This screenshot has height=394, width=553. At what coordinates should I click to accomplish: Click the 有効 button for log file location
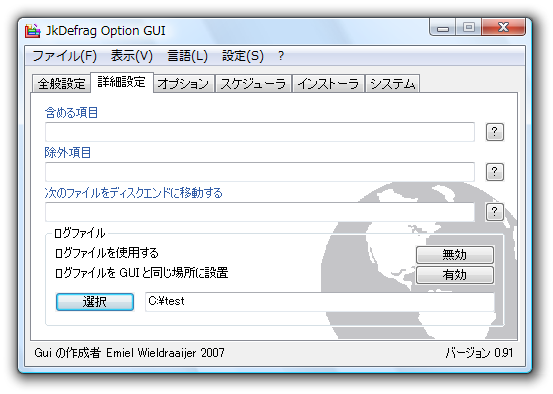click(455, 275)
